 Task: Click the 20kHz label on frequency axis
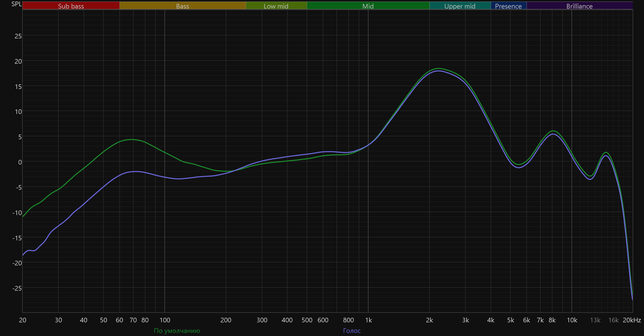click(632, 320)
